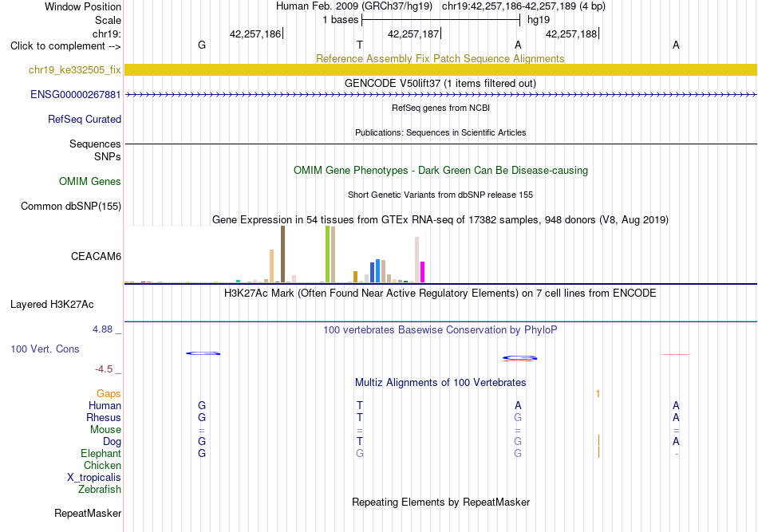This screenshot has width=758, height=532.
Task: Click the GTEx Gene Expression track title
Action: click(x=440, y=220)
